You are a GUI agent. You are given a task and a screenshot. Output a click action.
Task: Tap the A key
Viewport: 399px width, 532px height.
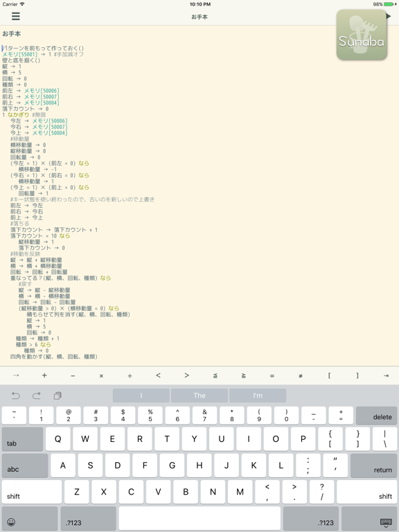click(63, 465)
